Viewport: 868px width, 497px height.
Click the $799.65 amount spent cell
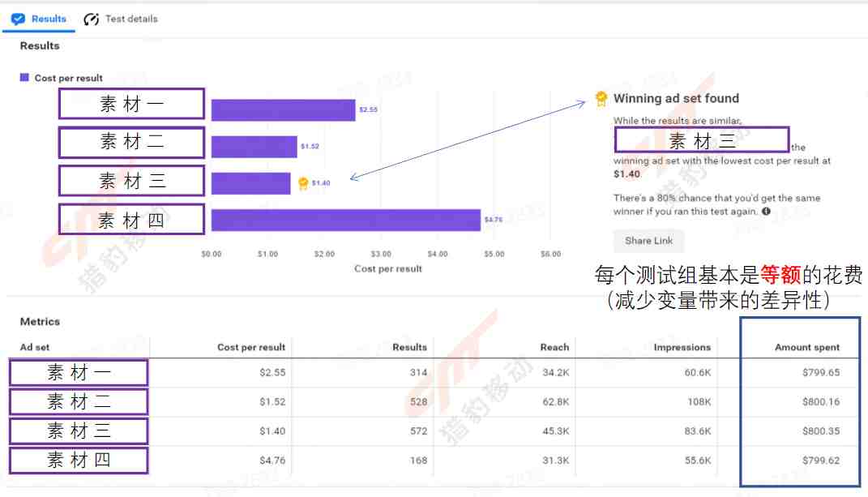(x=821, y=372)
